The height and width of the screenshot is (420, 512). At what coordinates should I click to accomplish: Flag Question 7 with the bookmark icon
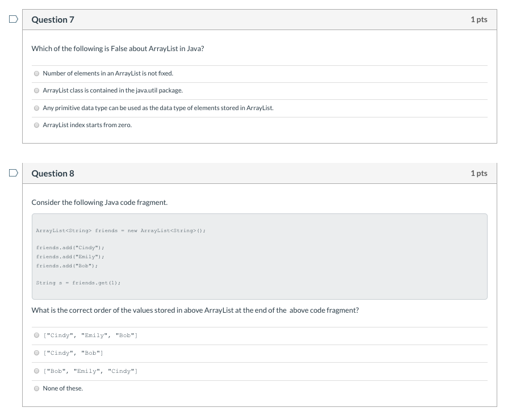[14, 19]
